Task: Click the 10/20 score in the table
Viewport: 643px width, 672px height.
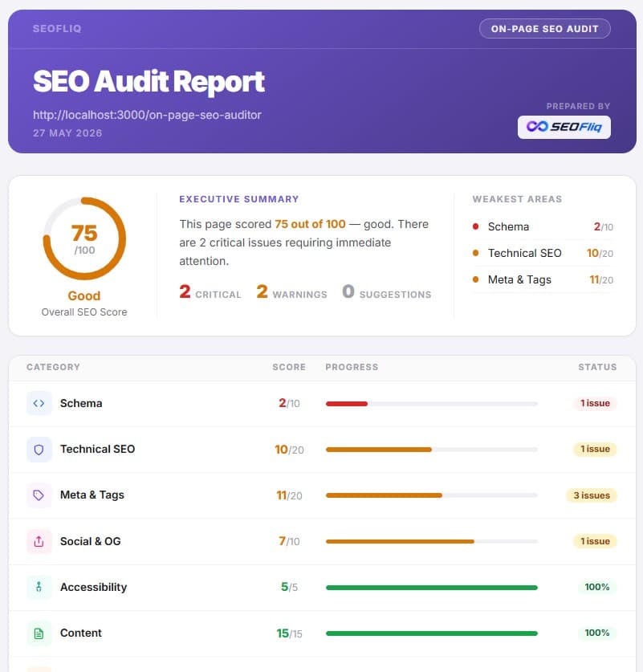Action: 289,450
